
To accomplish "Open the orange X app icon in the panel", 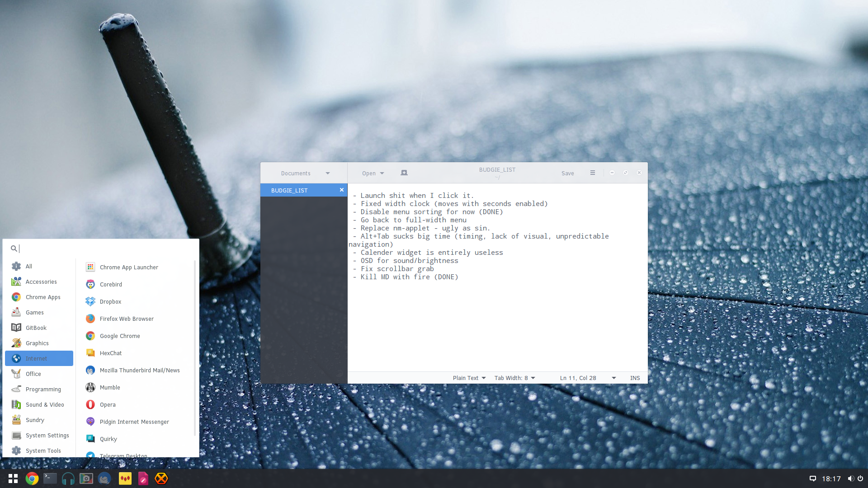I will (161, 479).
